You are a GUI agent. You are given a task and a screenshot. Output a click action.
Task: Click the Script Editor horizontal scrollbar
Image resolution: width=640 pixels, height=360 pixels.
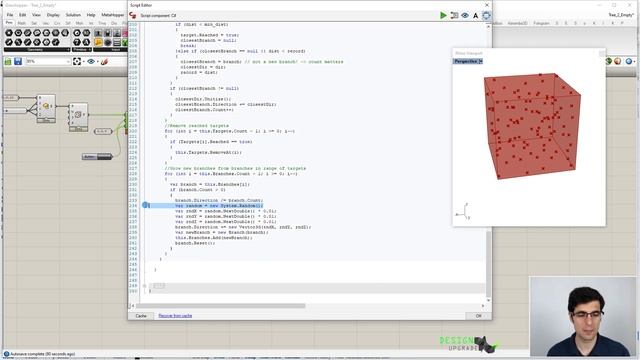pos(220,306)
